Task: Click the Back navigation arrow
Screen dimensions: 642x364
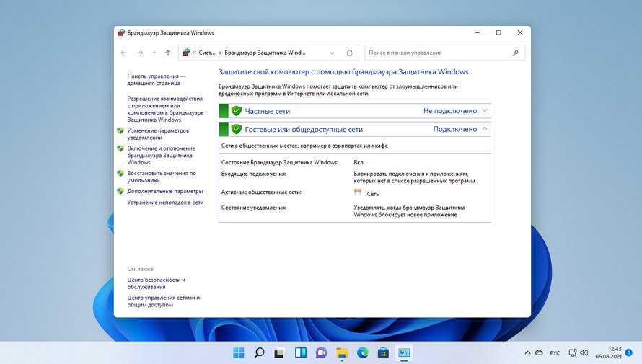Action: click(x=123, y=53)
